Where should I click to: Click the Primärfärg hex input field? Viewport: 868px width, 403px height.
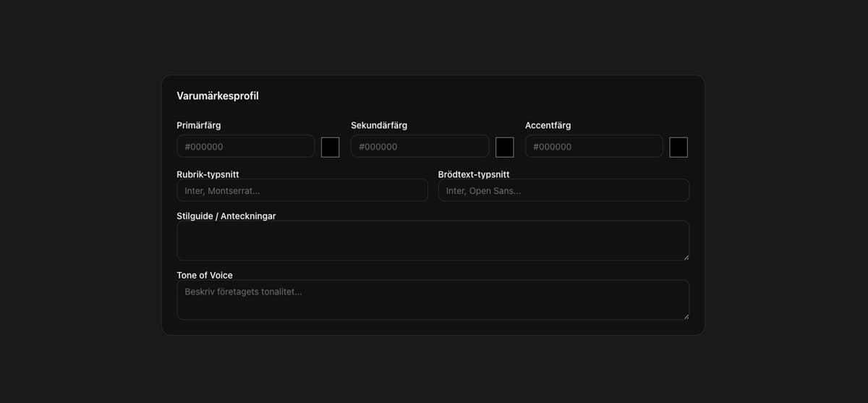point(245,146)
